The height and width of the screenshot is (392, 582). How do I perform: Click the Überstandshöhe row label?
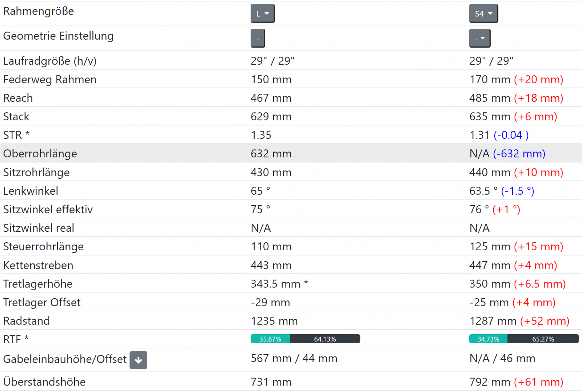[44, 382]
